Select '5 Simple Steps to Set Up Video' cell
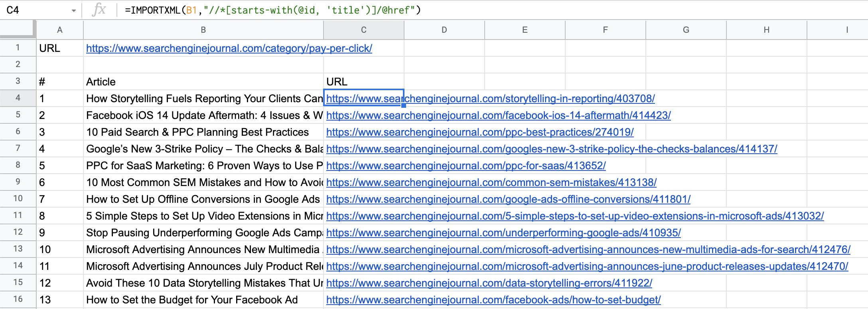 [x=203, y=216]
